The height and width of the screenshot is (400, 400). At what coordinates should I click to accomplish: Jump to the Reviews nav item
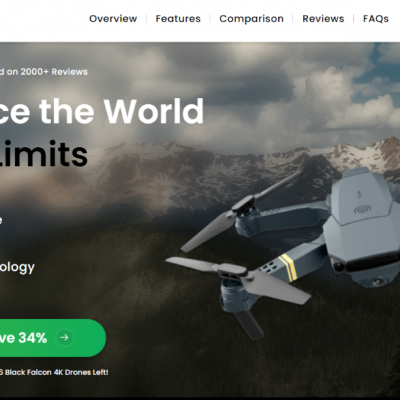point(323,19)
